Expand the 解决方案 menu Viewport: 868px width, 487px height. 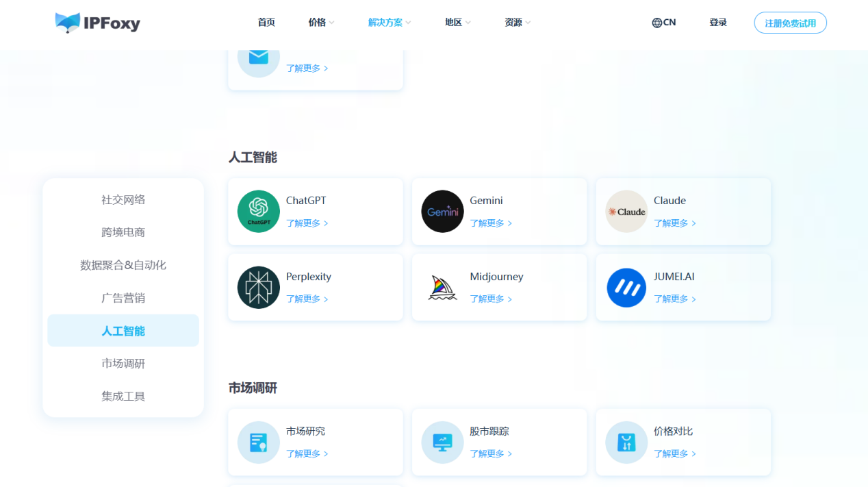tap(390, 23)
